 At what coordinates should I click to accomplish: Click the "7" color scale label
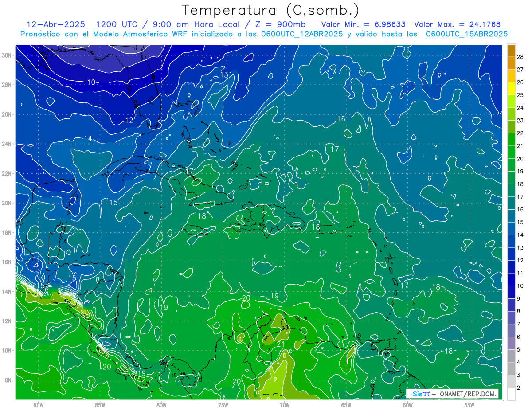519,324
